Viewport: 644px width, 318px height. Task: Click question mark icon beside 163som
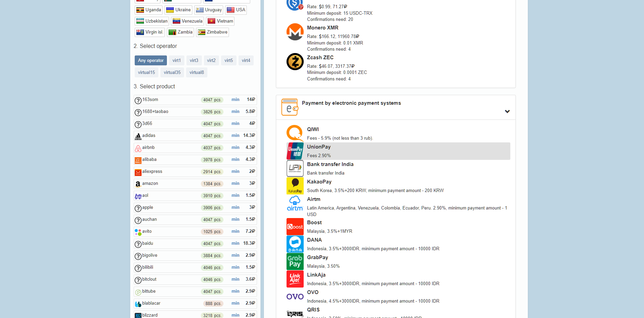[x=138, y=100]
